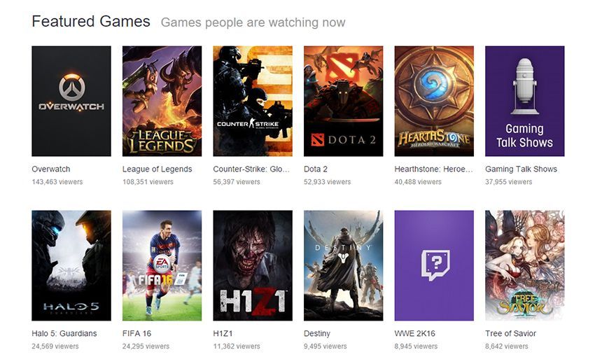Open the Dota 2 box art
The image size is (602, 364).
343,101
